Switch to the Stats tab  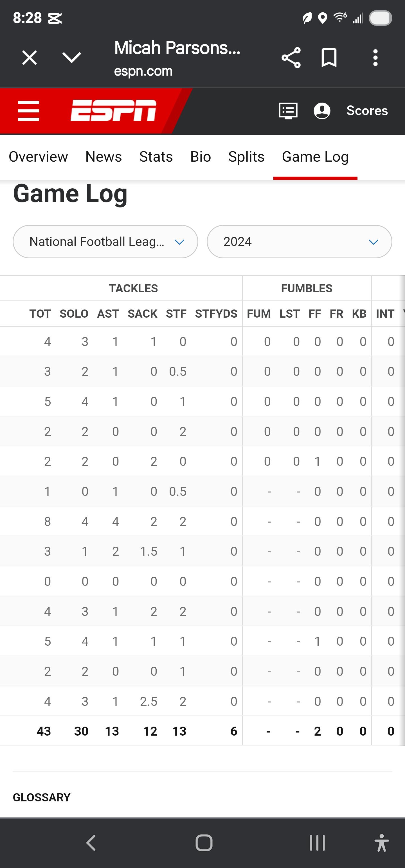156,157
